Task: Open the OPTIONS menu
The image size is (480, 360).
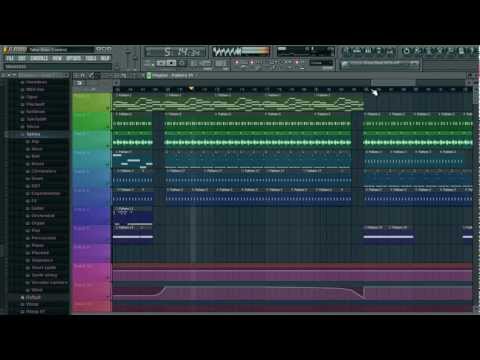Action: click(x=73, y=58)
